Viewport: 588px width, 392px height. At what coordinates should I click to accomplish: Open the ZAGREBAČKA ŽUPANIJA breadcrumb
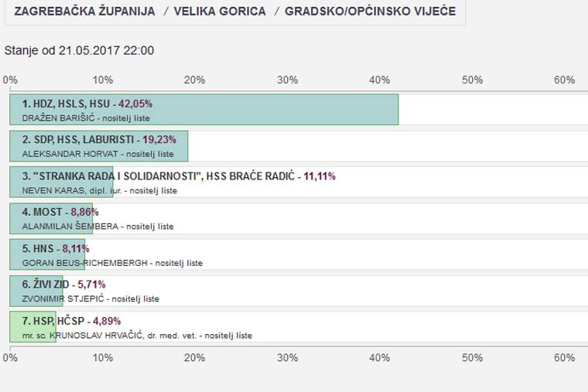point(84,12)
